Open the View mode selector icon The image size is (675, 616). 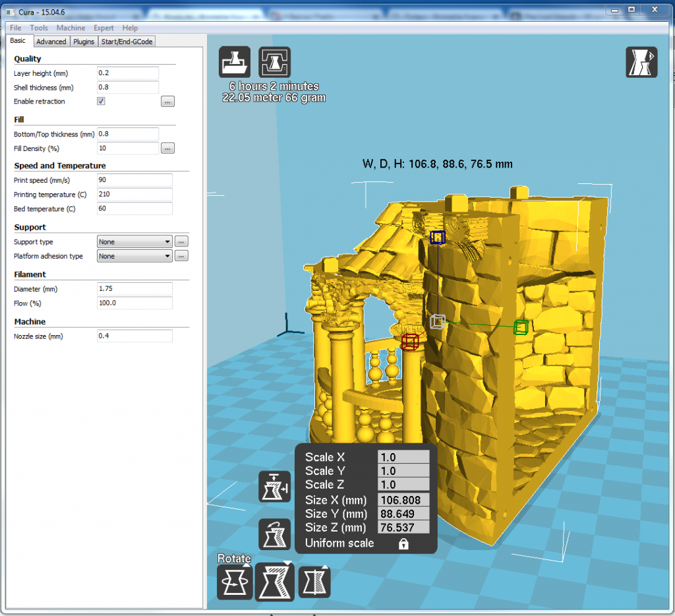pyautogui.click(x=641, y=63)
